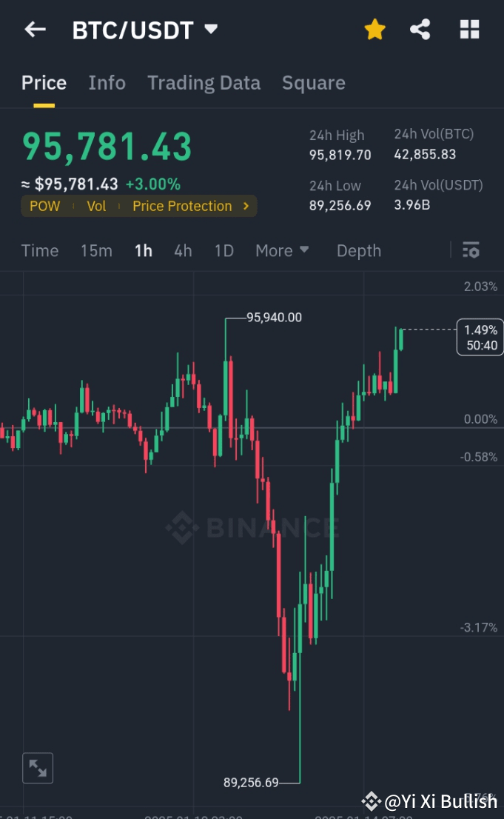
Task: Open the share icon
Action: coord(420,29)
